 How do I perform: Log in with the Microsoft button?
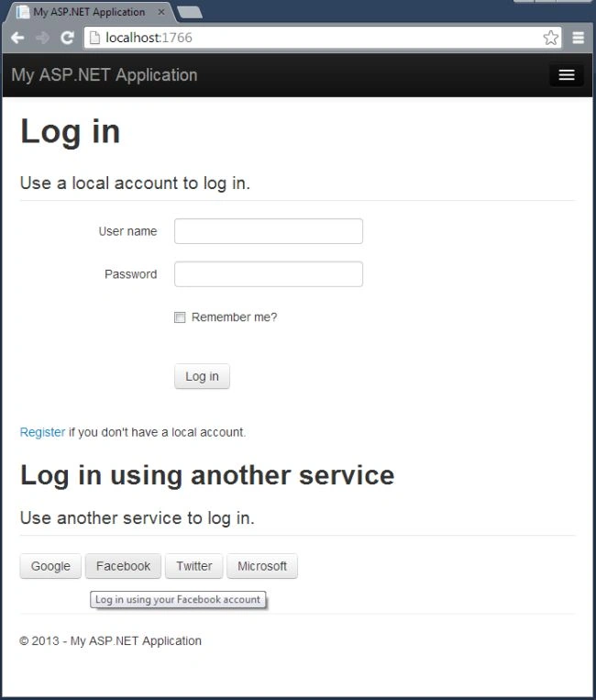pyautogui.click(x=262, y=566)
